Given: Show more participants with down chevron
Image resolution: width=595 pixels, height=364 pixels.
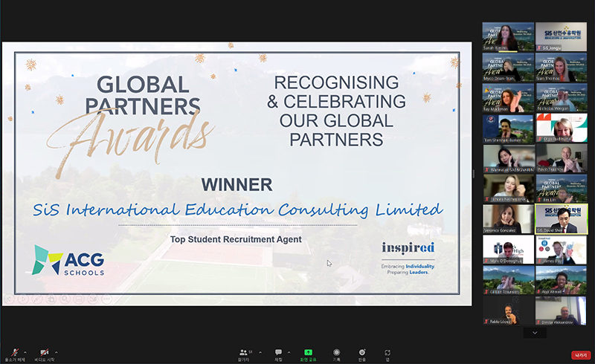Looking at the screenshot, I should tap(535, 333).
